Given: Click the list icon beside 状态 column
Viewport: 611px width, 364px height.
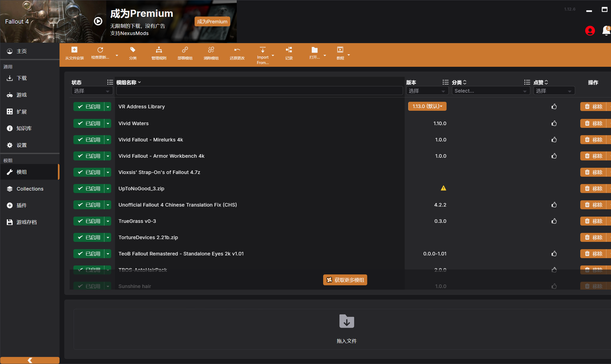Looking at the screenshot, I should 110,82.
